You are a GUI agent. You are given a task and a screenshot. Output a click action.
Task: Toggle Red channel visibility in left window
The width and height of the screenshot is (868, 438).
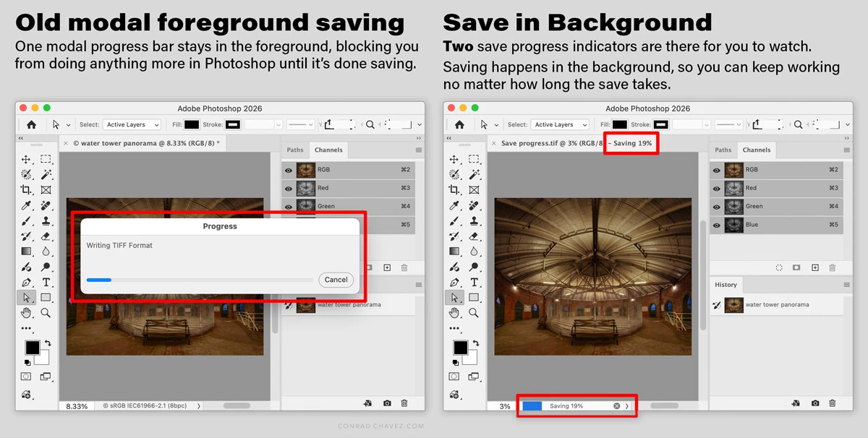[289, 188]
